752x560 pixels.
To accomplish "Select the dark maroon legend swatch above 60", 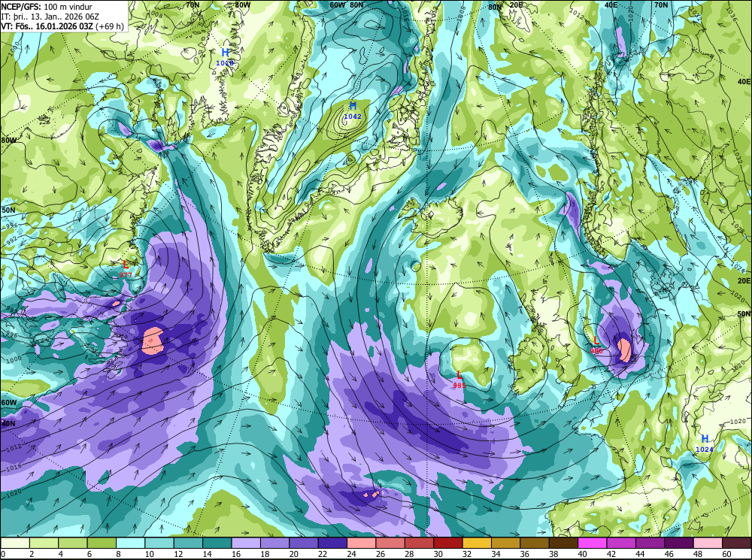I will pyautogui.click(x=737, y=543).
